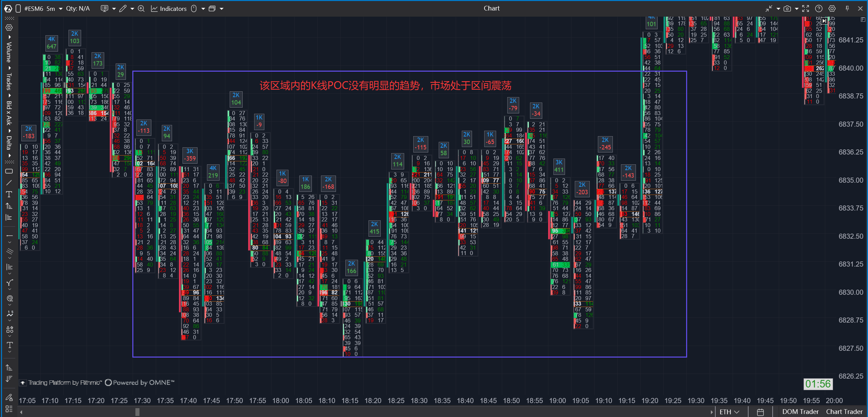Toggle the Delta footprint column
Screen dimensions: 868x417
(9, 143)
